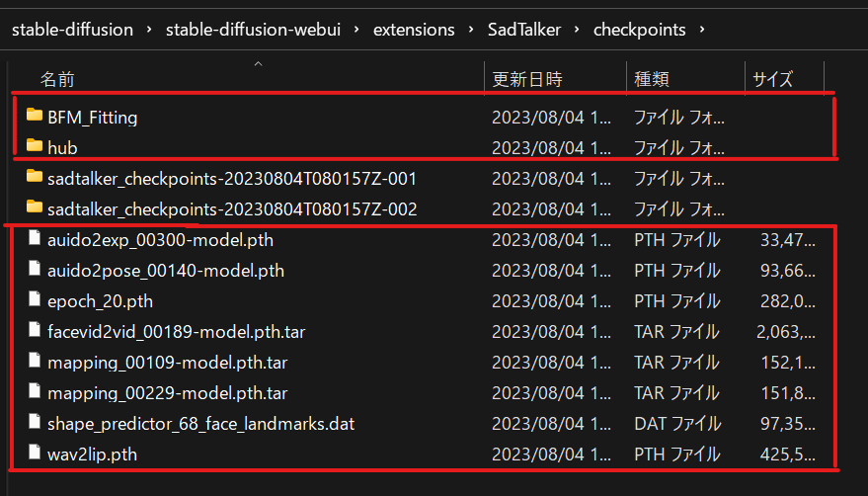Navigate to extensions breadcrumb

[414, 30]
